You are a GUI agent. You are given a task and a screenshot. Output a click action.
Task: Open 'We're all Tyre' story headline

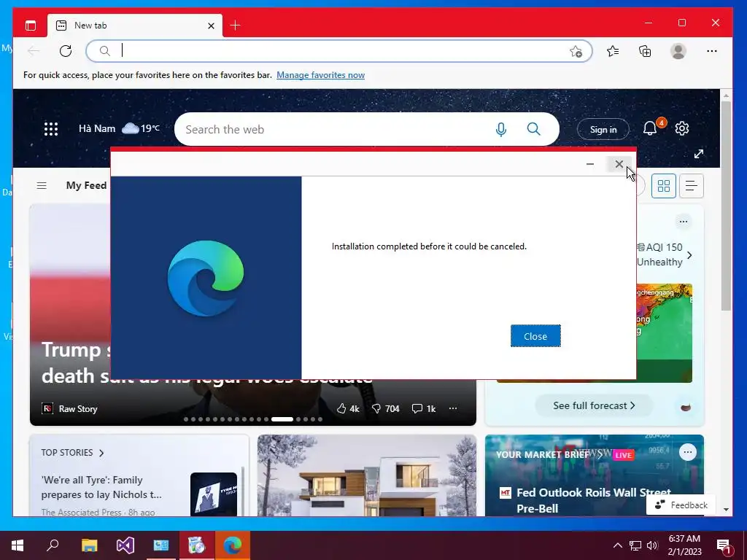(101, 487)
